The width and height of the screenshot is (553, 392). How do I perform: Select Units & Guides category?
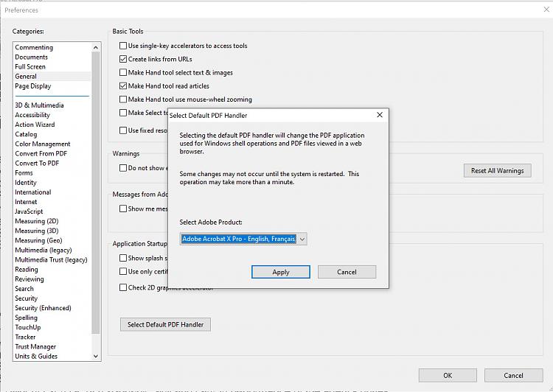36,357
